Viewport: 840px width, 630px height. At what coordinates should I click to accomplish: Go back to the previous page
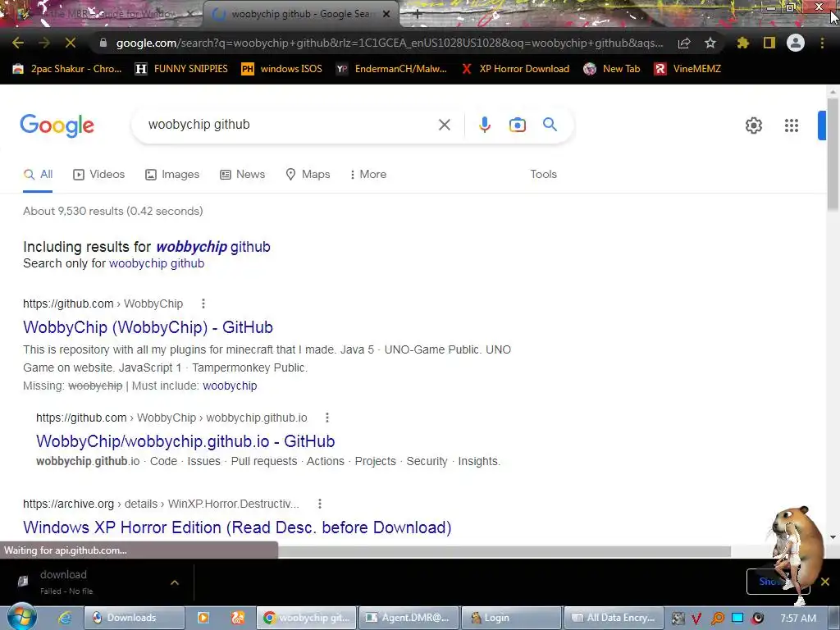[18, 43]
